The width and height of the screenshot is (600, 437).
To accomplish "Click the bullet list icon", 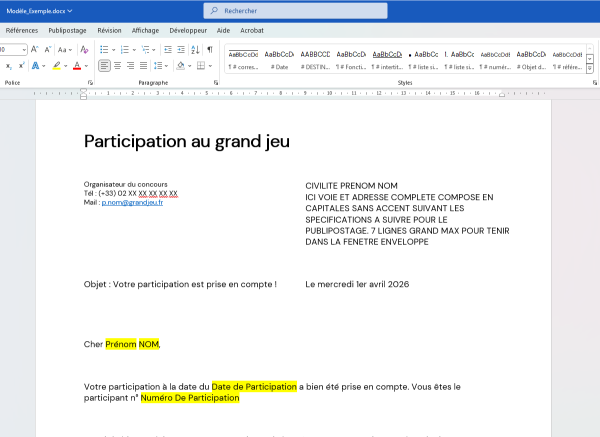I will coord(103,49).
